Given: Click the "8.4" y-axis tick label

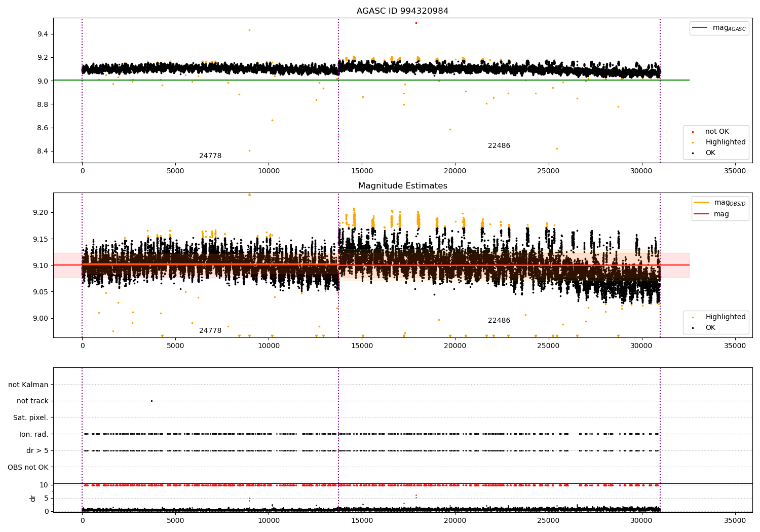Looking at the screenshot, I should tap(43, 151).
